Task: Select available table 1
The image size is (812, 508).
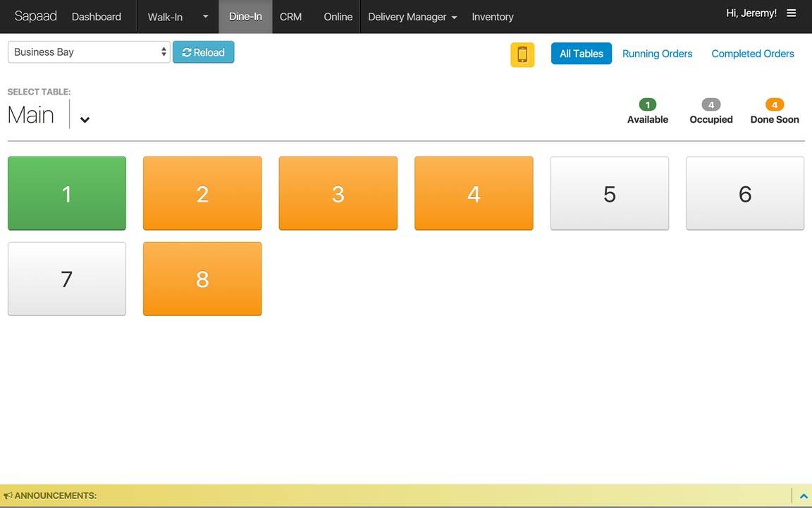Action: click(67, 193)
